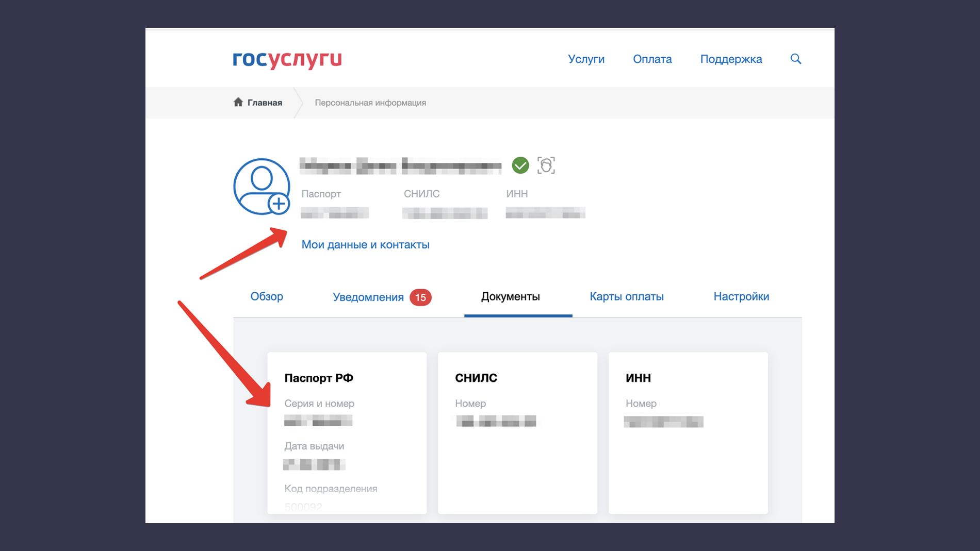Viewport: 980px width, 551px height.
Task: Open the biometrics face scan icon
Action: point(546,165)
